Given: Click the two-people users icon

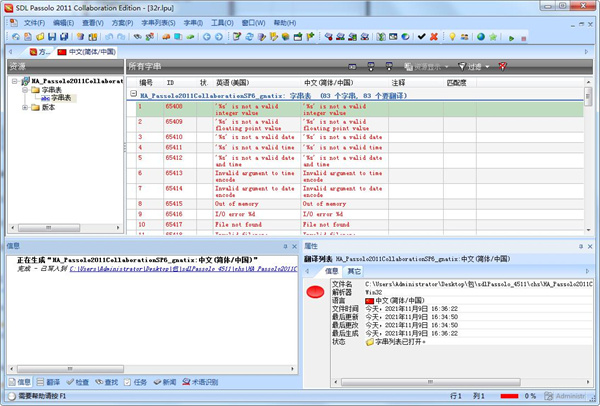Looking at the screenshot, I should [465, 37].
